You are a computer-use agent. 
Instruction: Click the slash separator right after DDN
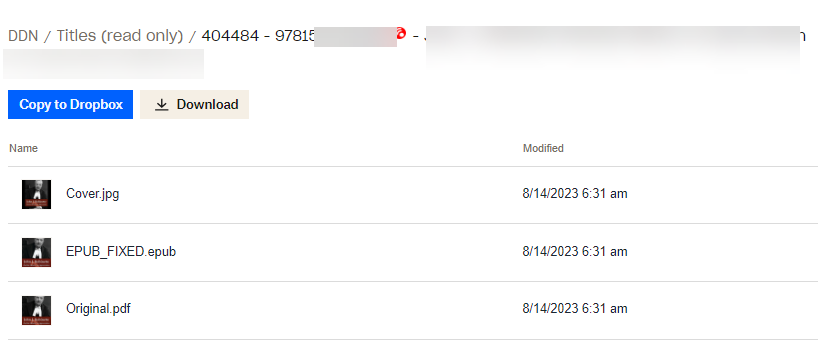click(47, 36)
